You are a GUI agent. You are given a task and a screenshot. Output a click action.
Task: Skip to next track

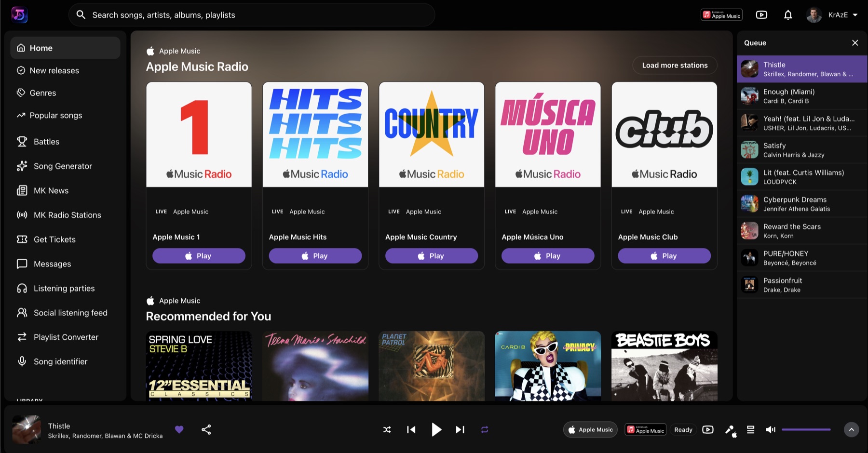[460, 429]
